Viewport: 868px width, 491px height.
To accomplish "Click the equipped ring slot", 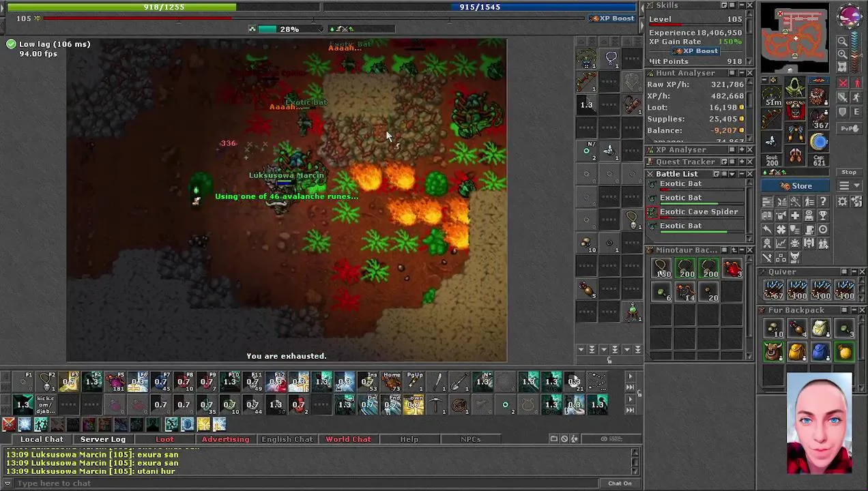I will (x=770, y=140).
